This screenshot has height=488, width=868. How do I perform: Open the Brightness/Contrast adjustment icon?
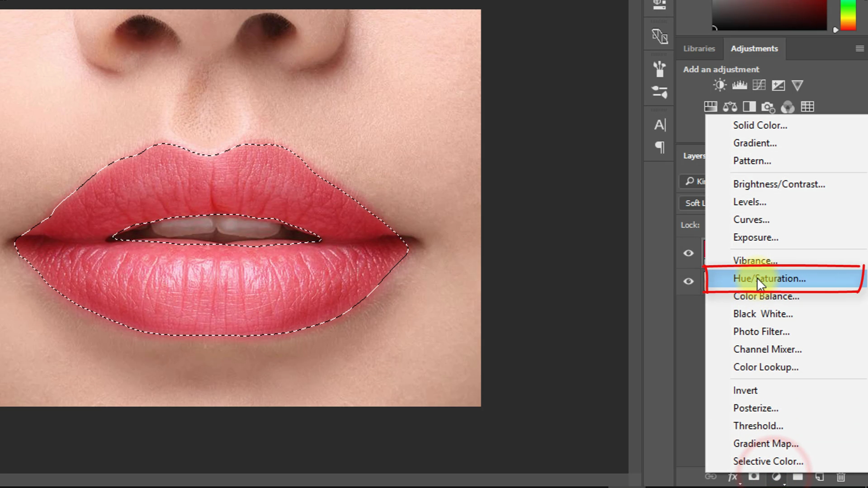click(720, 85)
